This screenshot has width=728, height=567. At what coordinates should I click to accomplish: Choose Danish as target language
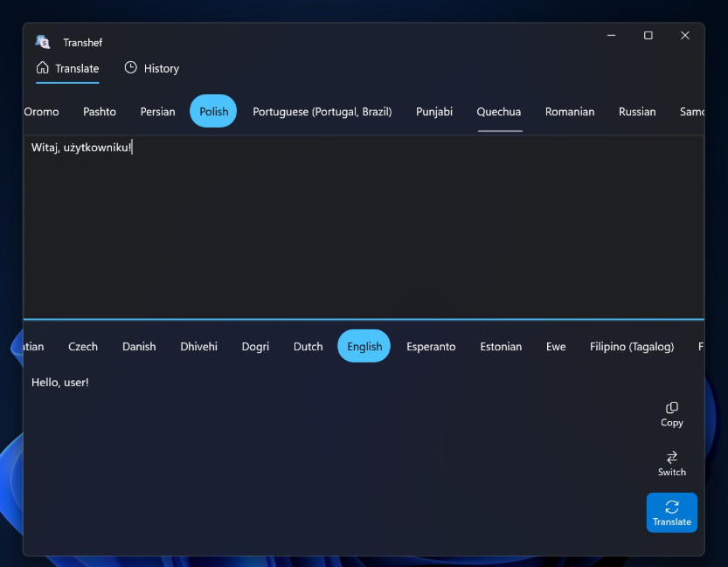click(139, 347)
